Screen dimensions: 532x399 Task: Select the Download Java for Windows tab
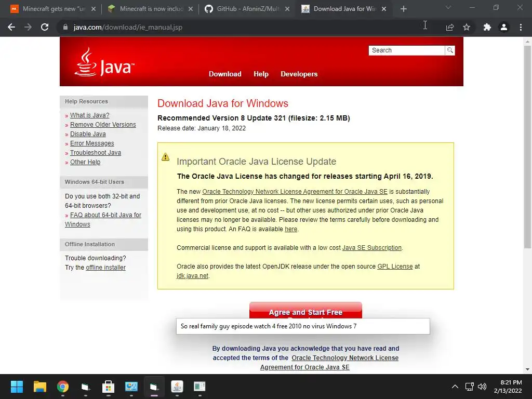point(345,9)
